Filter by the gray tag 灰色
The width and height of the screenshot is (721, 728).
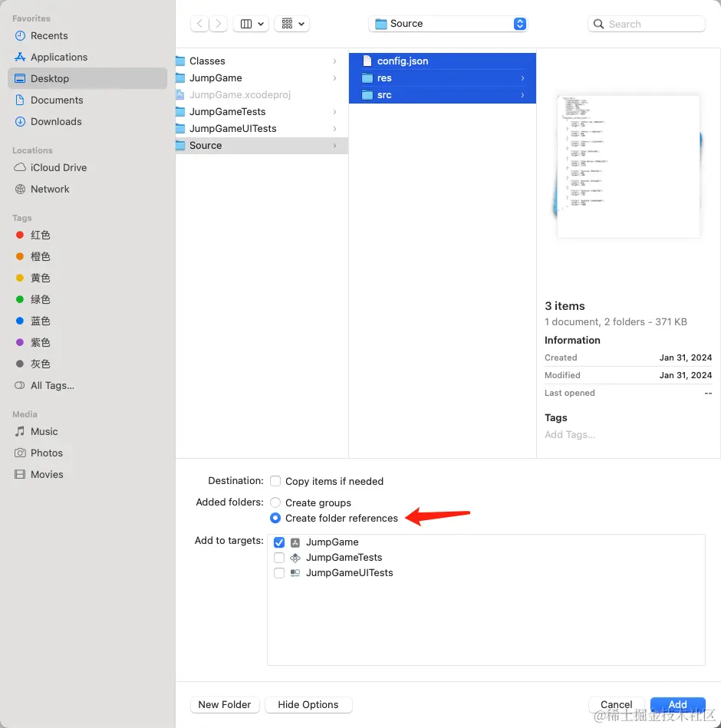click(x=87, y=364)
